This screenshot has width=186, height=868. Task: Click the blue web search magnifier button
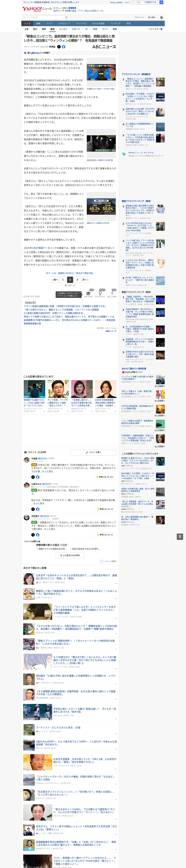(x=161, y=2)
